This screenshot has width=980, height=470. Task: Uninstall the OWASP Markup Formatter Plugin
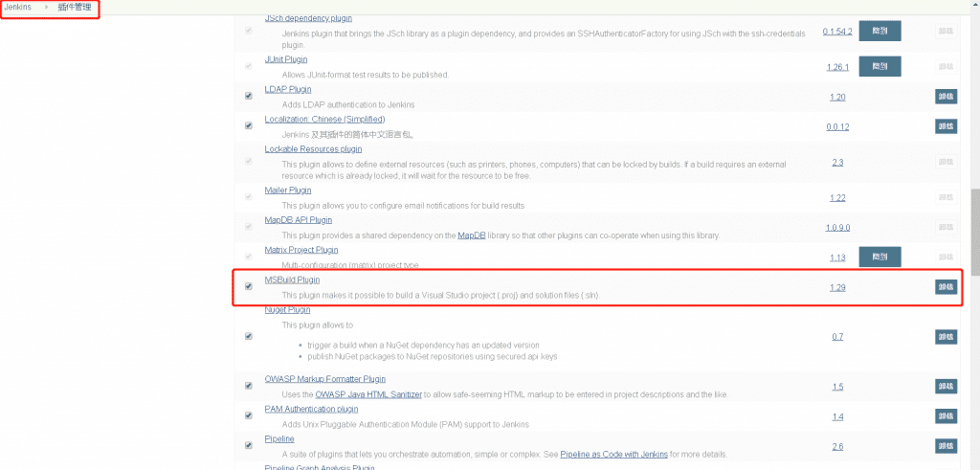[947, 387]
